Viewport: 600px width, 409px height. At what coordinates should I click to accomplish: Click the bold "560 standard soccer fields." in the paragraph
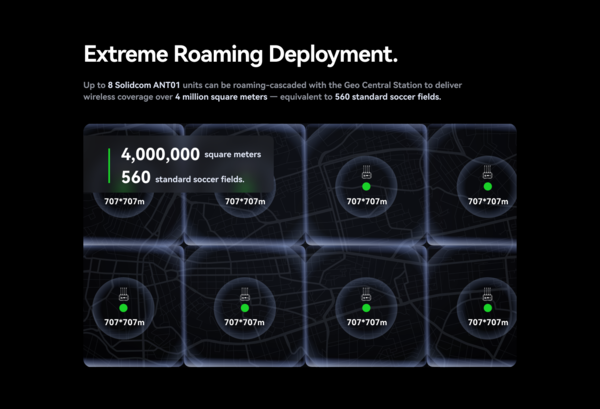pos(388,97)
